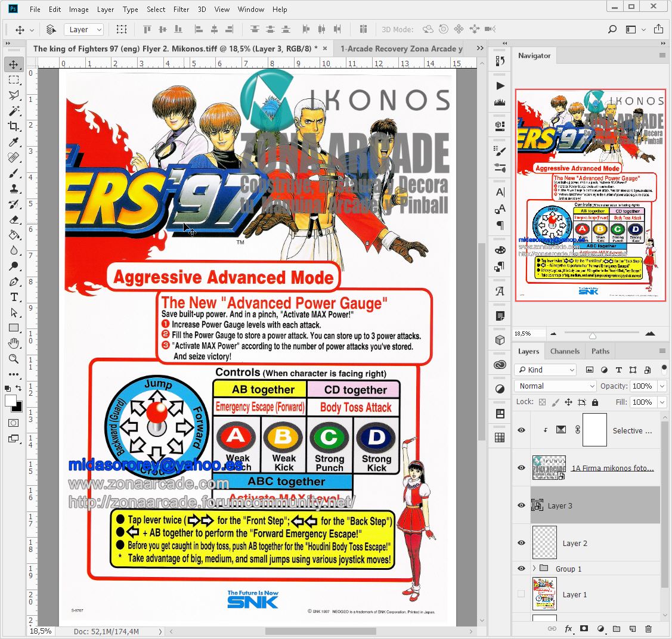
Task: Click the foreground color swatch
Action: (x=11, y=401)
